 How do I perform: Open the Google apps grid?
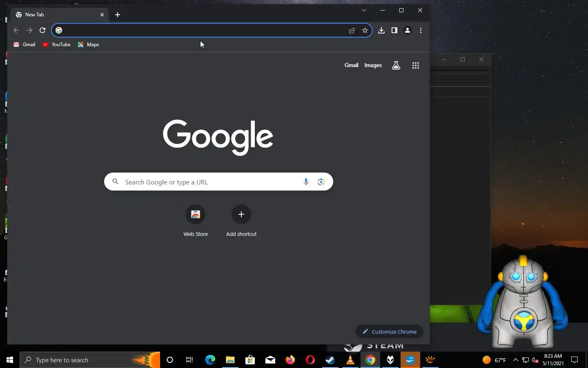click(416, 65)
